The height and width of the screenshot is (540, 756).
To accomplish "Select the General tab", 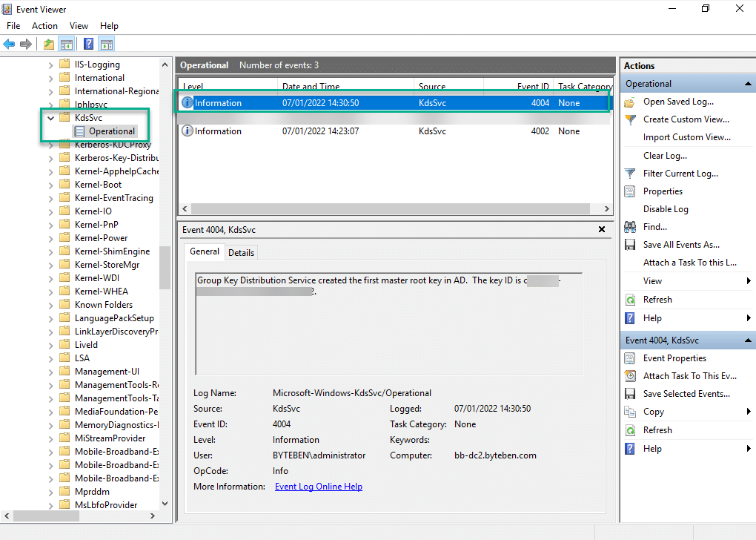I will tap(205, 251).
